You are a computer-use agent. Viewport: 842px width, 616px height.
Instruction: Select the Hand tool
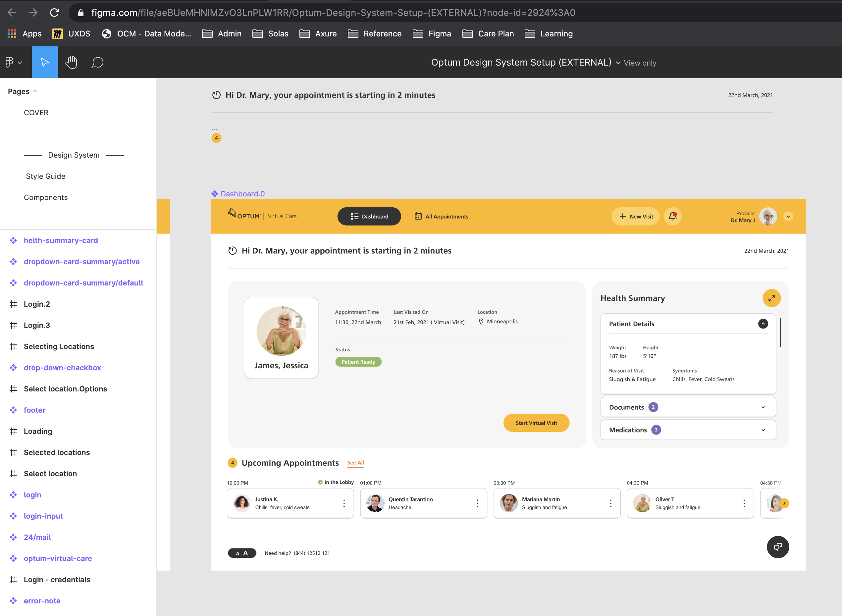[x=71, y=62]
